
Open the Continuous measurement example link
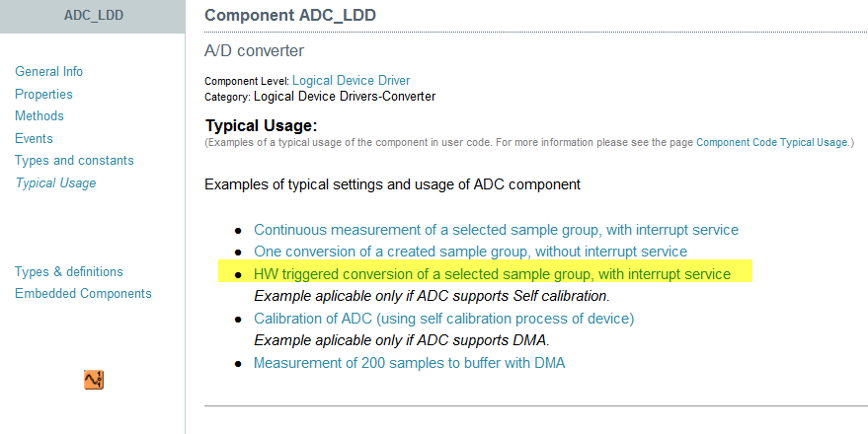pyautogui.click(x=496, y=230)
